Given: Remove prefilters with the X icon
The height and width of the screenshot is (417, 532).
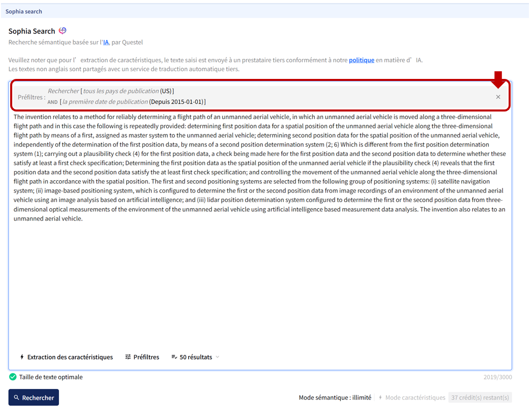Looking at the screenshot, I should point(498,97).
